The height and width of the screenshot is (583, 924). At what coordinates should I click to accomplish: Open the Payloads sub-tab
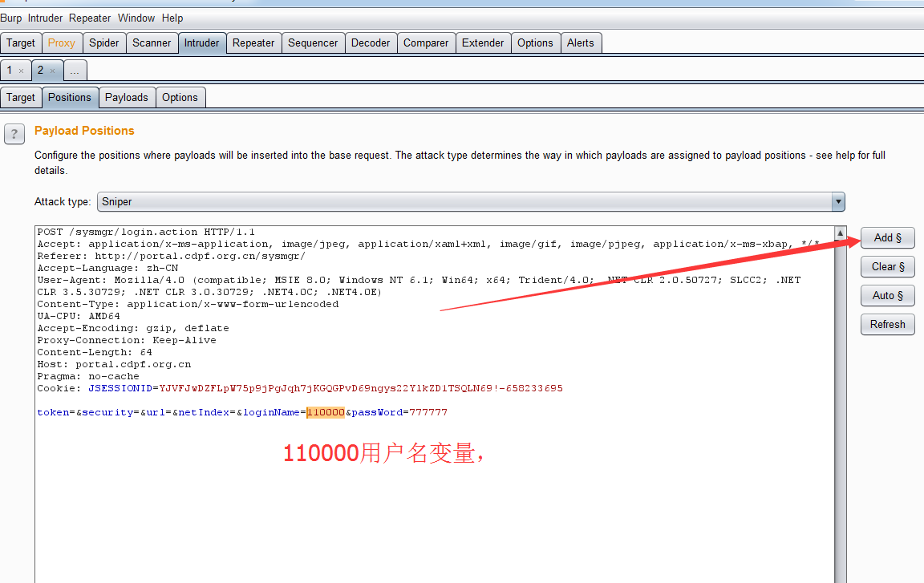(126, 98)
